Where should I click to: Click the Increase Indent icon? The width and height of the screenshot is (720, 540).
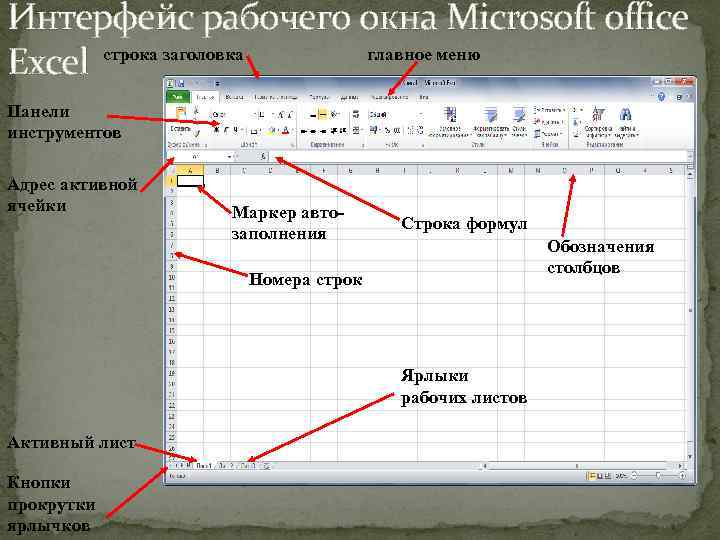(343, 131)
